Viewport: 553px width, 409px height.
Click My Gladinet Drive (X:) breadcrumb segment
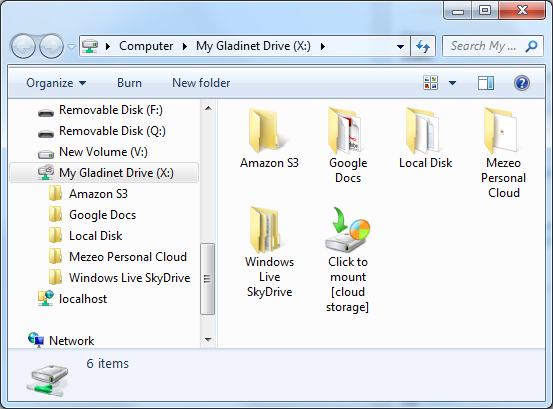(x=253, y=46)
